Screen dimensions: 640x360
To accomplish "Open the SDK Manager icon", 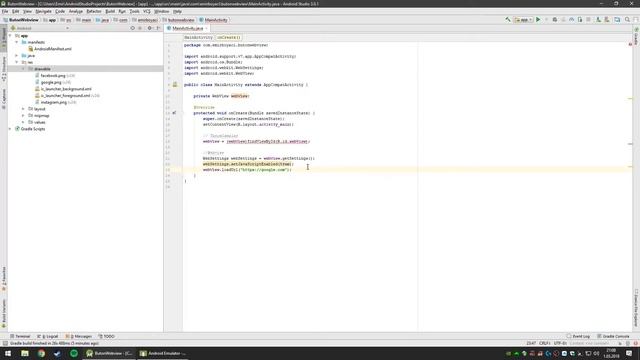I will [x=607, y=20].
